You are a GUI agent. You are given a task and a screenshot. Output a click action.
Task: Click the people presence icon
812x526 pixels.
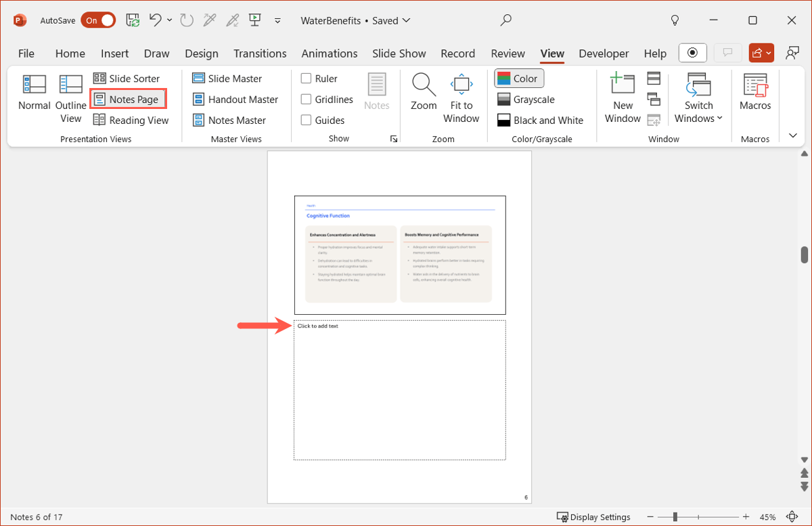[x=792, y=53]
